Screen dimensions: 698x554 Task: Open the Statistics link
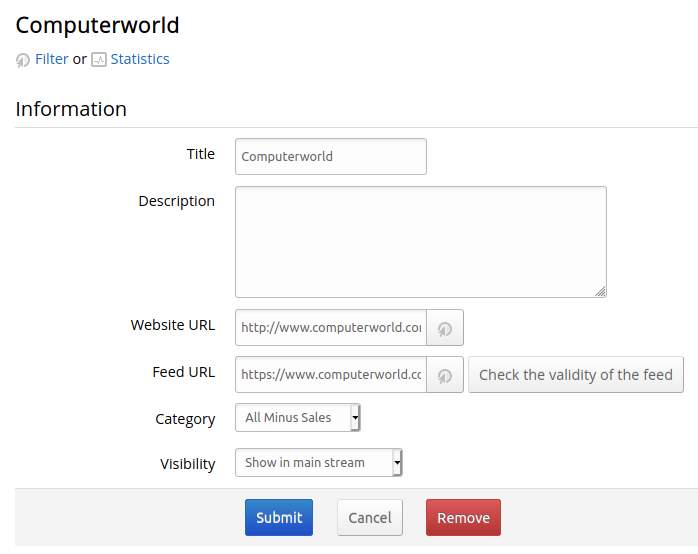click(140, 59)
